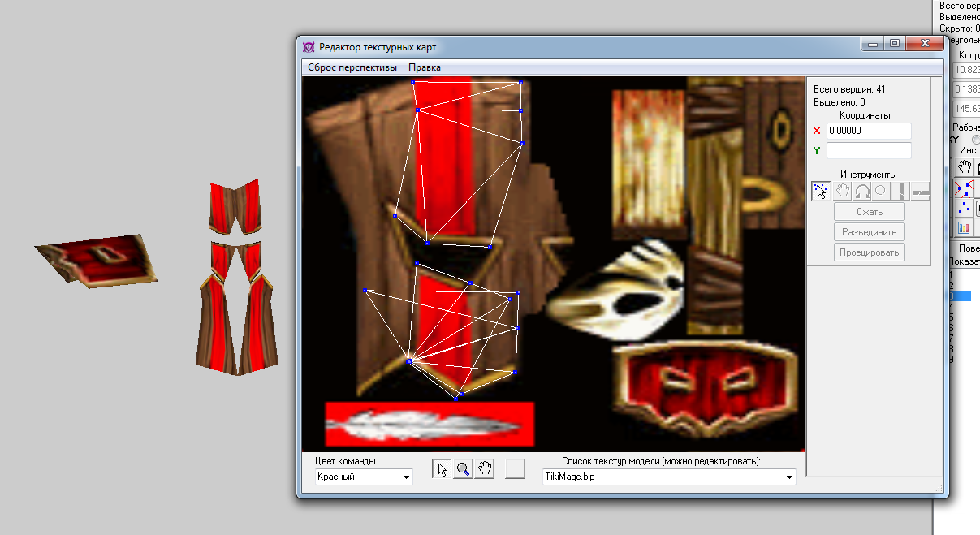Open the TikiMage.blp texture list dropdown

coord(669,477)
